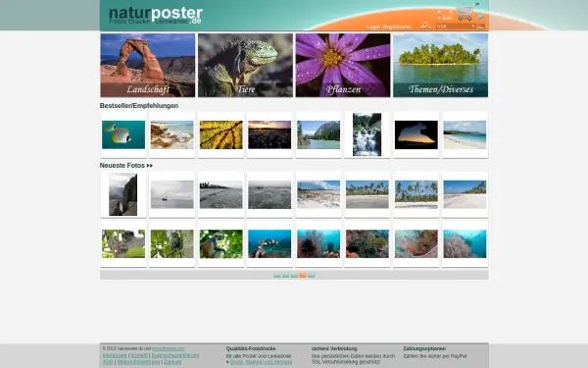Click the Bestseller/Empfehlungen heading

139,106
